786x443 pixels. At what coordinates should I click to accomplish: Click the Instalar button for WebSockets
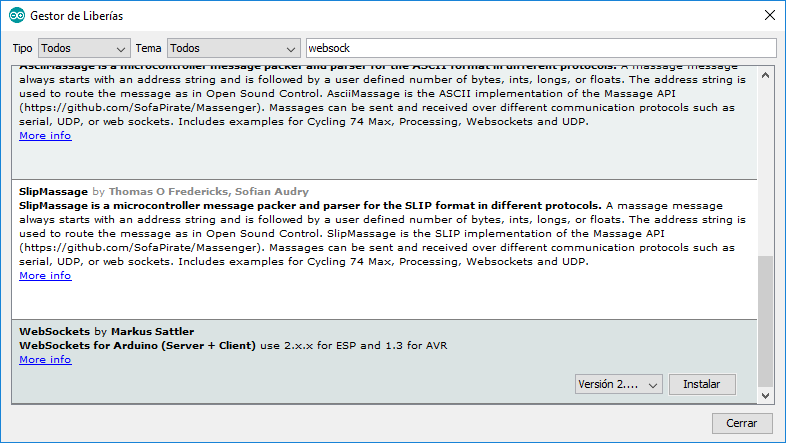[702, 384]
